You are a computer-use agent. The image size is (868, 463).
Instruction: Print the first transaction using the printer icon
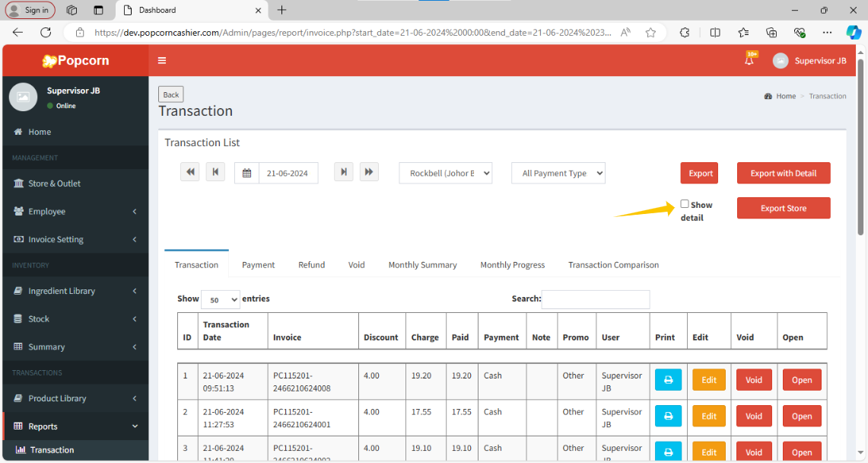coord(668,380)
